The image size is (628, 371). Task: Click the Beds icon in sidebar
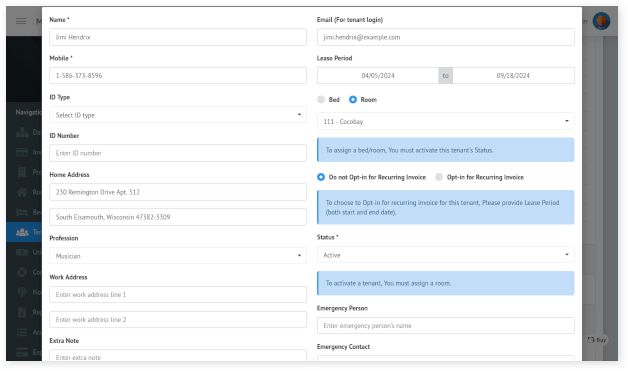(22, 212)
